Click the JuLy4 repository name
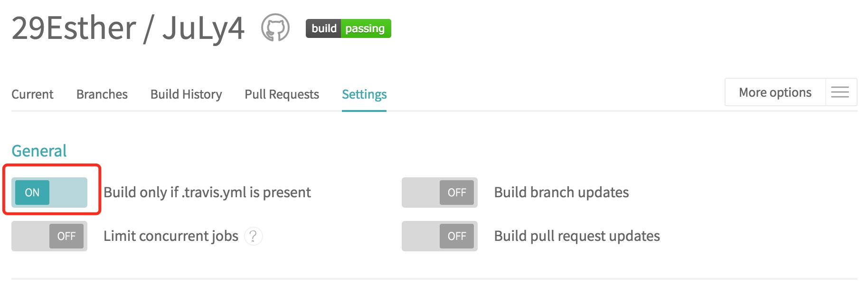Viewport: 868px width, 294px height. tap(203, 28)
